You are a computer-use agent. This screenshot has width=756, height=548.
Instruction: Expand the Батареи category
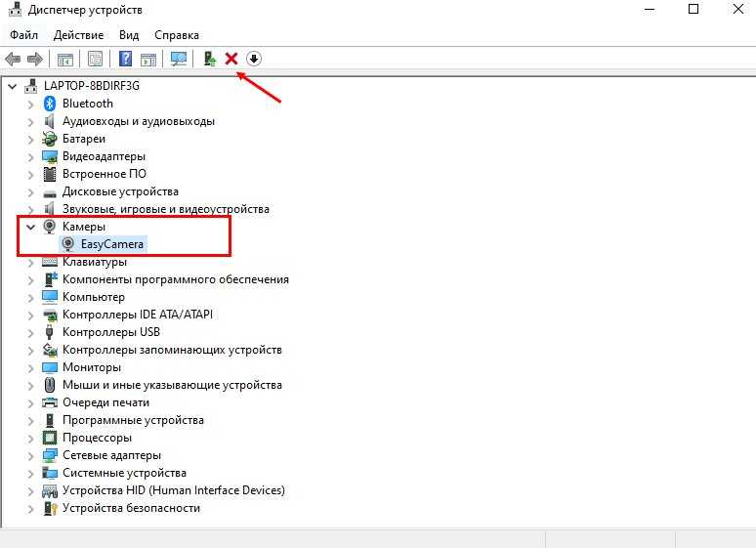point(30,140)
